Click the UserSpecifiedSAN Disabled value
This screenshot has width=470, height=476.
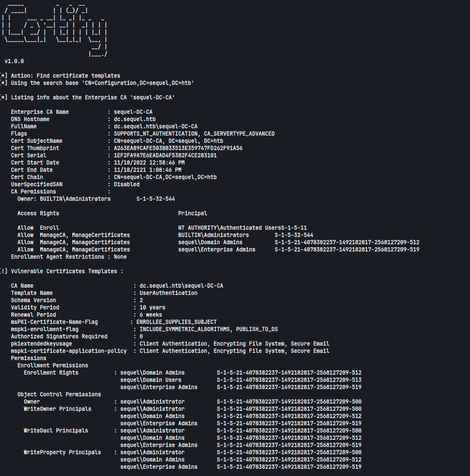[126, 184]
